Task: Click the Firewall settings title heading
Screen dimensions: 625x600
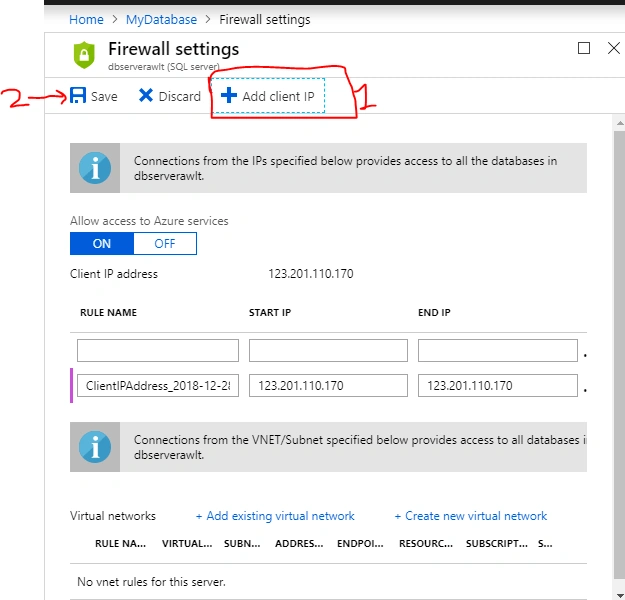Action: [173, 49]
